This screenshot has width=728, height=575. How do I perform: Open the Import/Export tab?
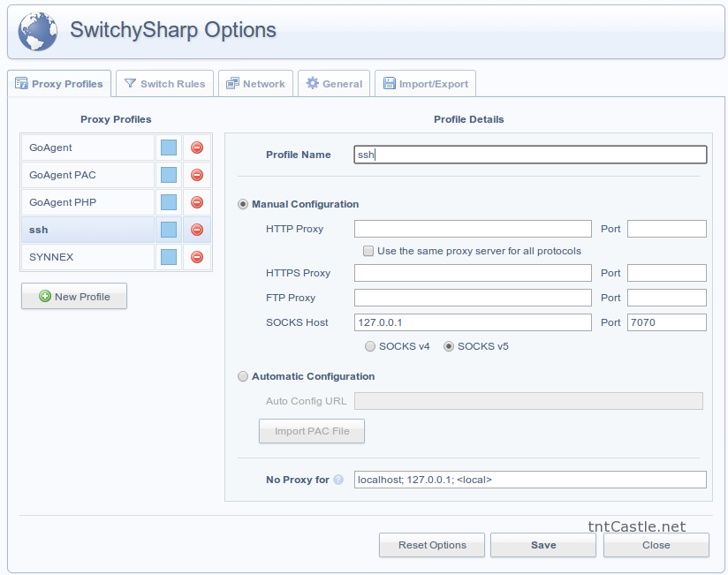(x=425, y=83)
